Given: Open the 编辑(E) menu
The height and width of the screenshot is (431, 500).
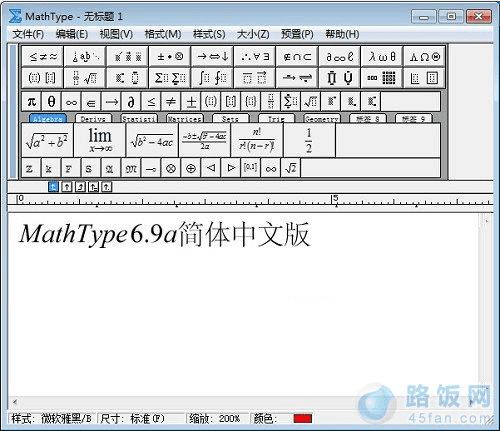Looking at the screenshot, I should [x=72, y=34].
